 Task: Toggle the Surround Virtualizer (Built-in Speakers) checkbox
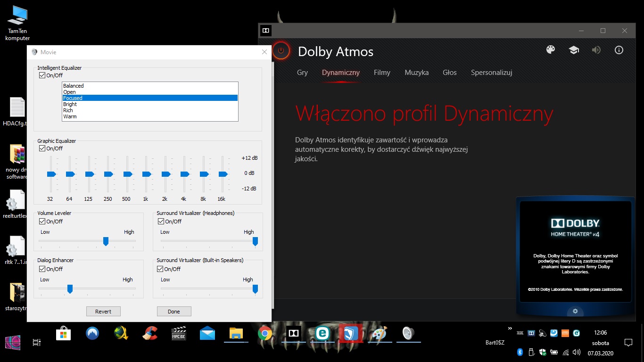pos(161,269)
